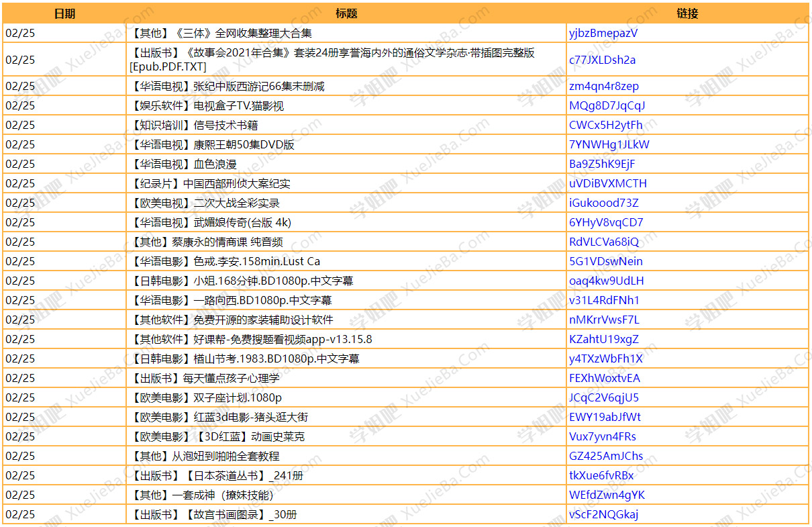Follow the 5G1VDswNein link
Viewport: 812px width, 527px height.
point(605,261)
